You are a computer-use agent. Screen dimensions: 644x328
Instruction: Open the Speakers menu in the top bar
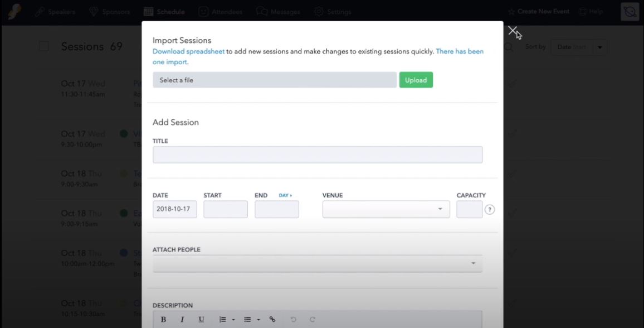pyautogui.click(x=55, y=12)
